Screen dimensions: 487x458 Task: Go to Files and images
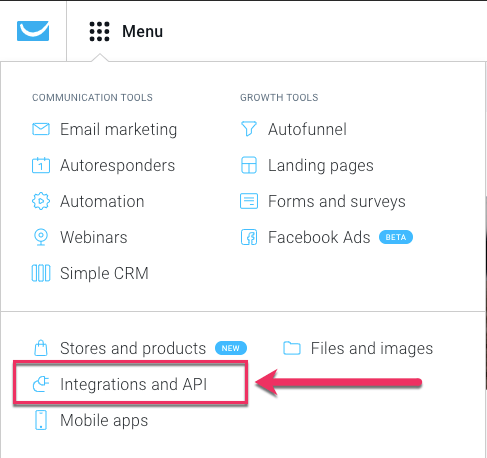[372, 348]
